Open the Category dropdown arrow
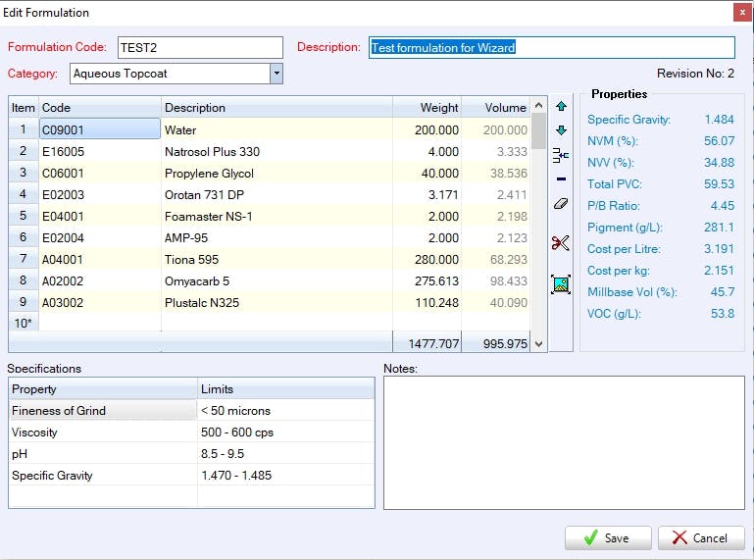The image size is (754, 560). point(276,74)
